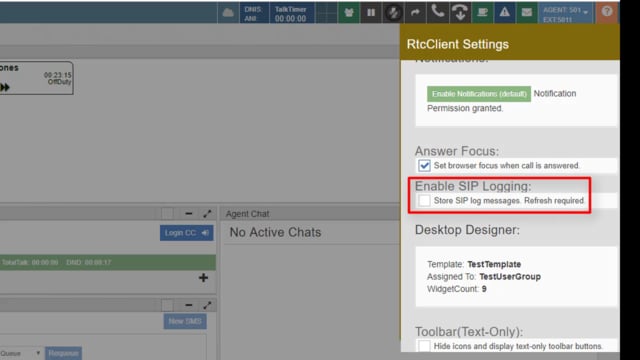Minimize the Login CC widget panel
This screenshot has width=640, height=360.
(189, 213)
